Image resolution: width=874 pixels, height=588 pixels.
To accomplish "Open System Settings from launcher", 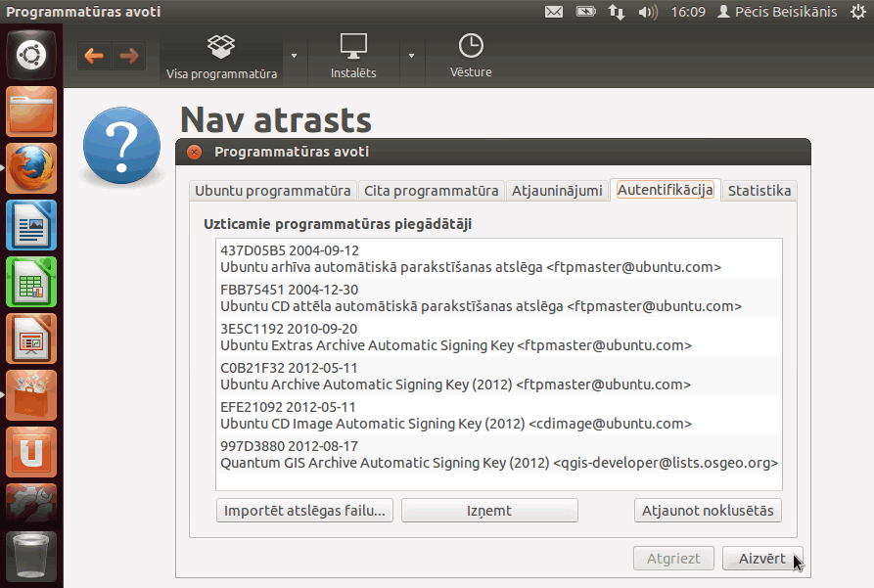I will point(31,503).
